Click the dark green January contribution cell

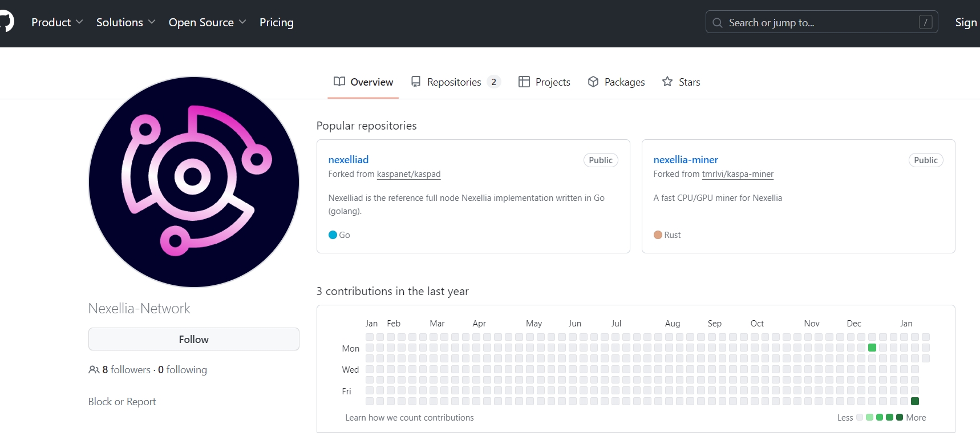pyautogui.click(x=915, y=401)
